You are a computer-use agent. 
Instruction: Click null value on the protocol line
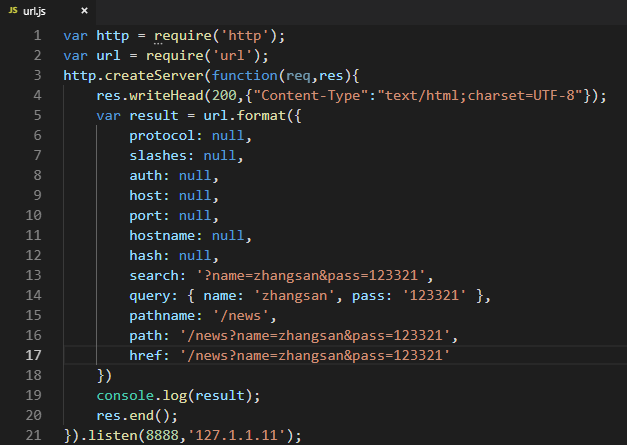point(228,136)
